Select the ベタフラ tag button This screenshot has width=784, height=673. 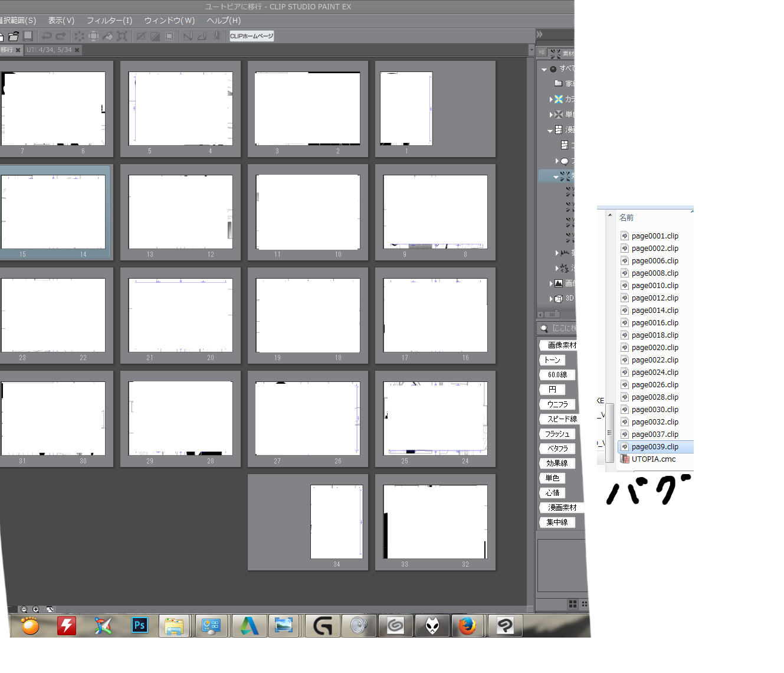click(557, 449)
